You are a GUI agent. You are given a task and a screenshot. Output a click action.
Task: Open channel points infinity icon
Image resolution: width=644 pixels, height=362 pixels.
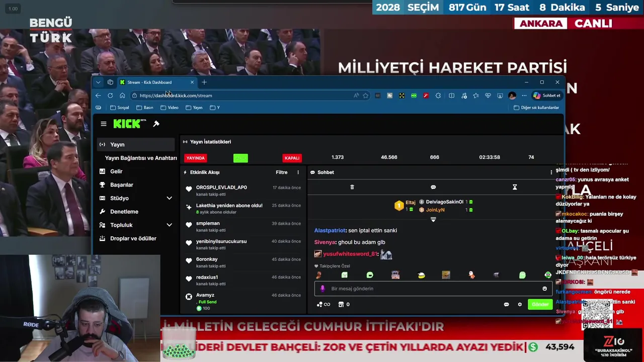tap(323, 304)
